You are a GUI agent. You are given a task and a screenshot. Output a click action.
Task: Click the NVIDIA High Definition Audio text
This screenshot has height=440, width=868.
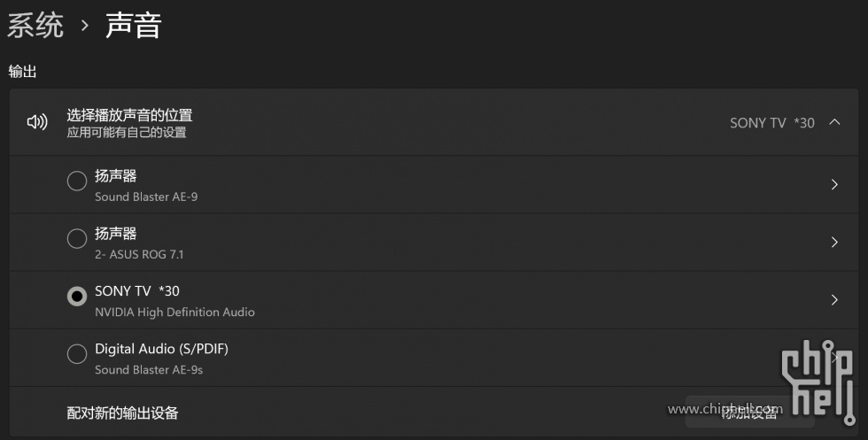[174, 313]
